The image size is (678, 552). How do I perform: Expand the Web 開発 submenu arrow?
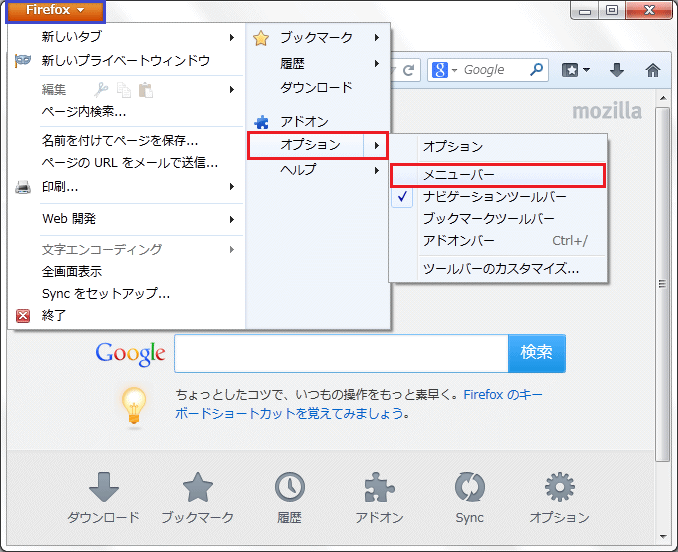tap(232, 220)
